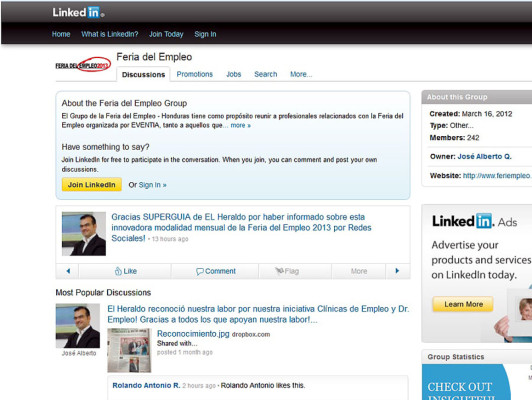Visit the group website feriempleo link
Image resolution: width=532 pixels, height=400 pixels.
click(x=497, y=175)
